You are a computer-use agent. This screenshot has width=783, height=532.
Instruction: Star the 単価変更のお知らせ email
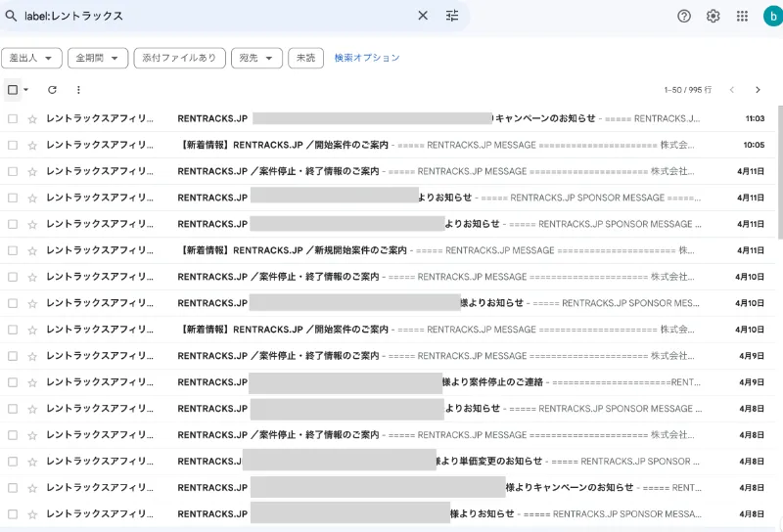pos(32,462)
